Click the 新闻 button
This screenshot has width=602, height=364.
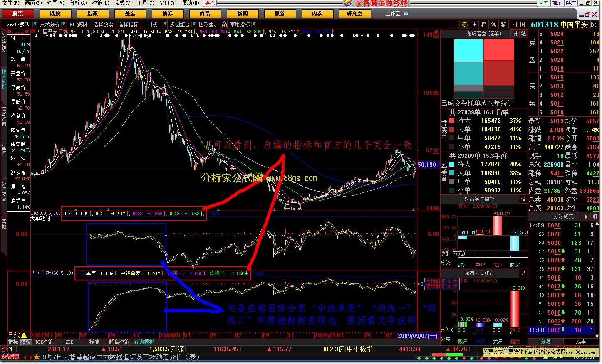click(x=243, y=14)
